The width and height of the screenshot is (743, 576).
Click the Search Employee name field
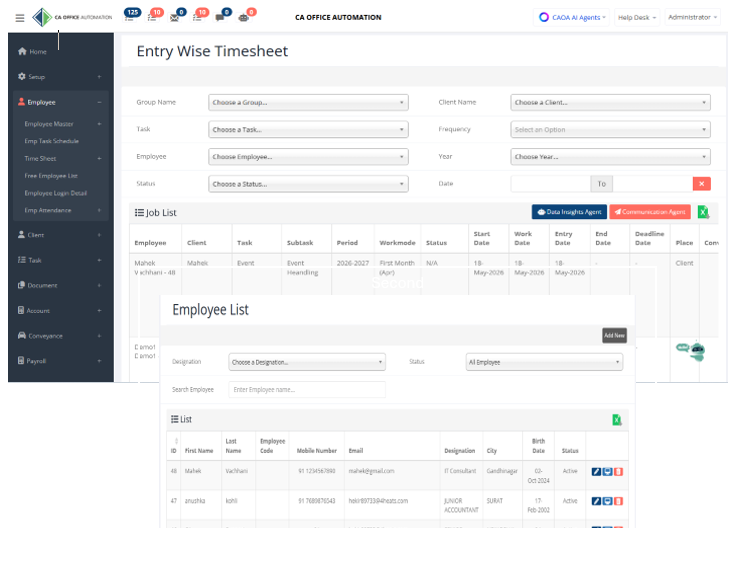(x=307, y=390)
